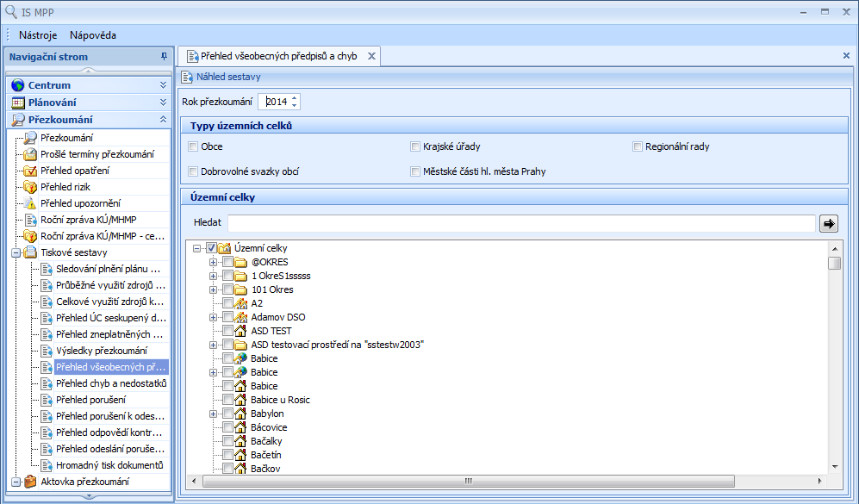
Task: Click the tree scroll down arrow
Action: coord(835,467)
